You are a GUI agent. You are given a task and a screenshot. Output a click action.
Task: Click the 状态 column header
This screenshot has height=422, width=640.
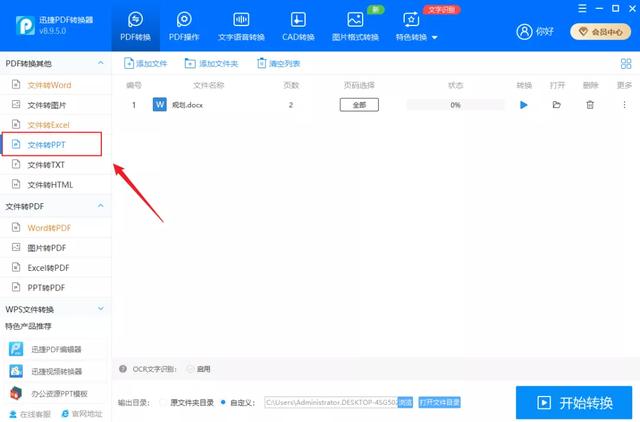click(x=456, y=85)
